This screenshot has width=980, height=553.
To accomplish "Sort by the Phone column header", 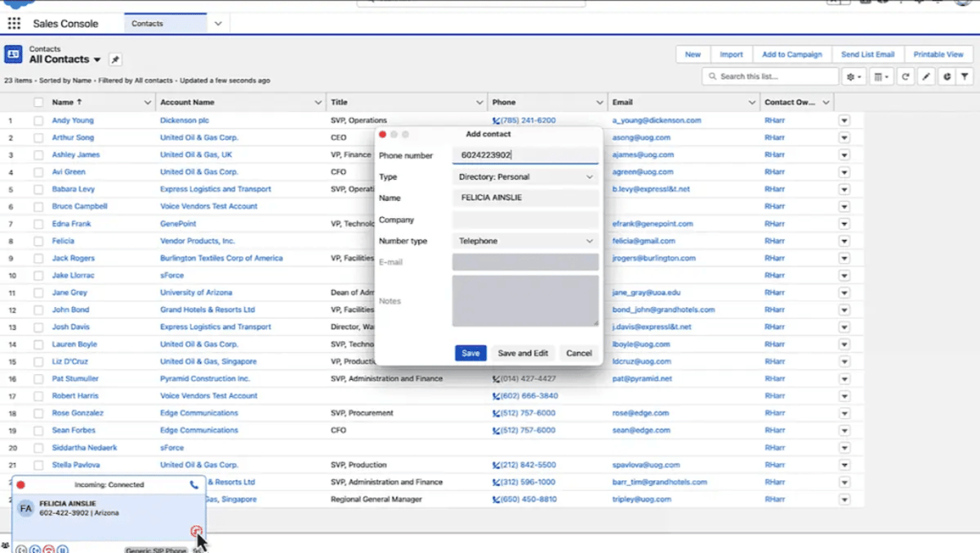I will [x=504, y=102].
